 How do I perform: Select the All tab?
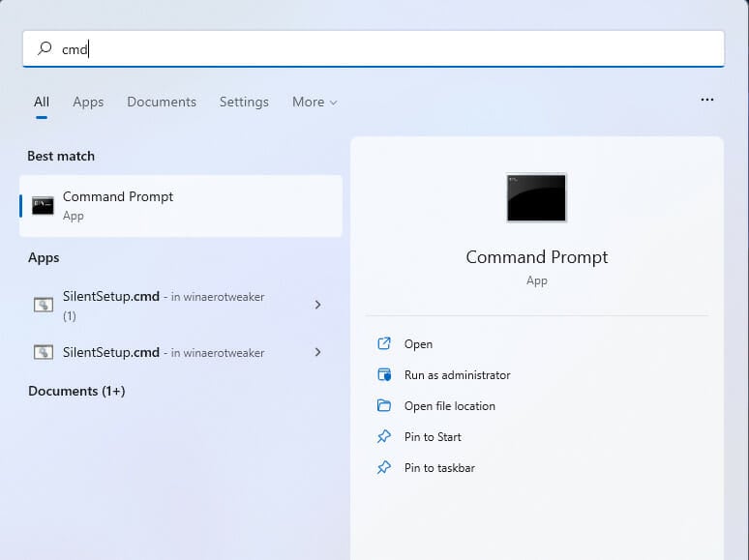tap(42, 102)
